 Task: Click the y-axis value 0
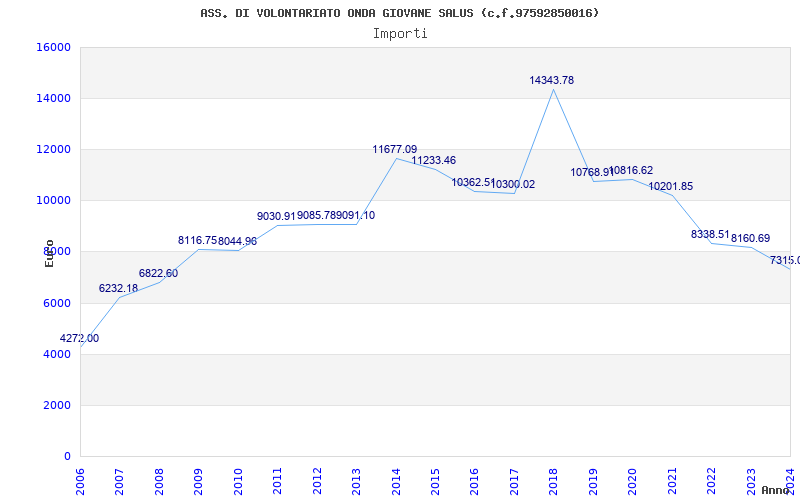pyautogui.click(x=67, y=456)
